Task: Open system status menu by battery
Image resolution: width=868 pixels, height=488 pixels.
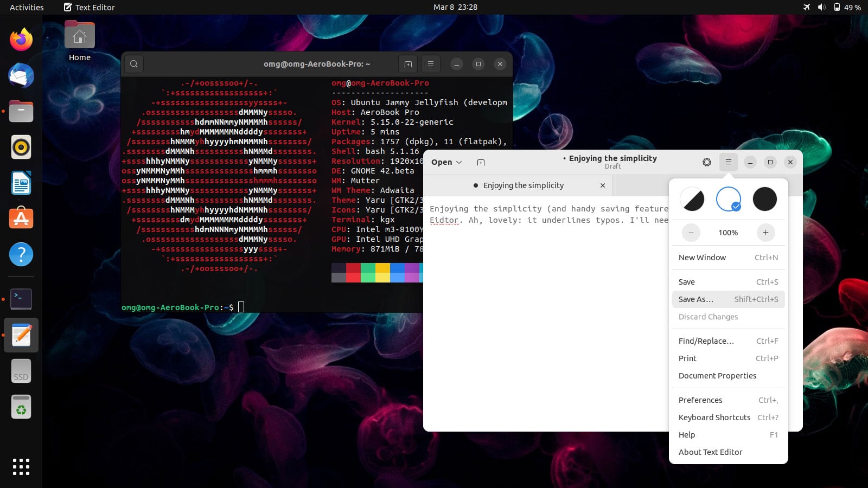Action: pyautogui.click(x=832, y=7)
